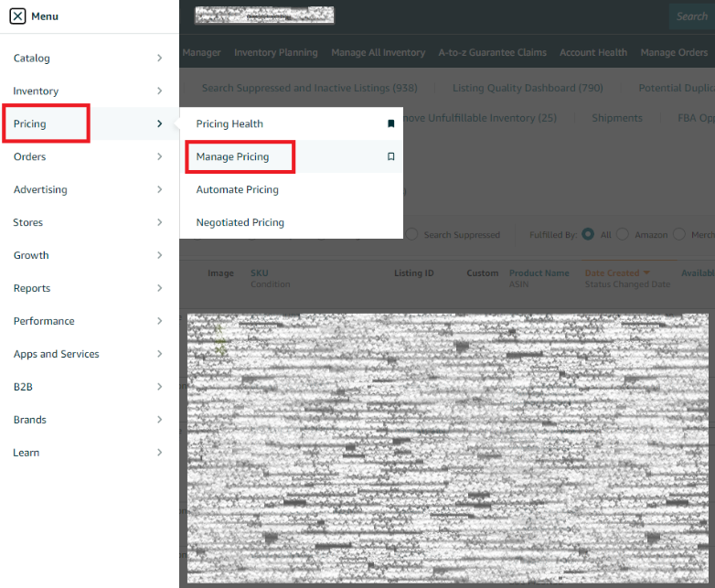Expand the Stores menu chevron

(x=160, y=222)
